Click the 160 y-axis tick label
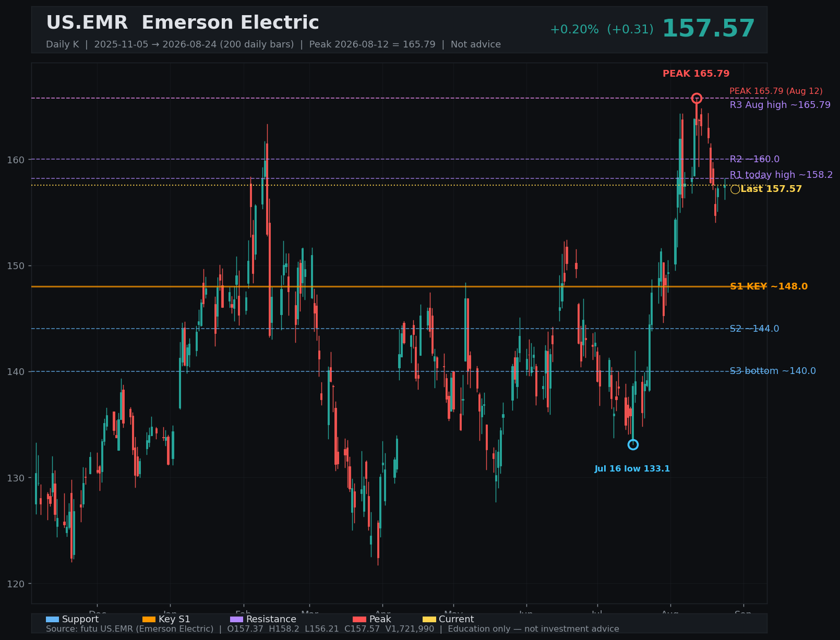 click(16, 160)
